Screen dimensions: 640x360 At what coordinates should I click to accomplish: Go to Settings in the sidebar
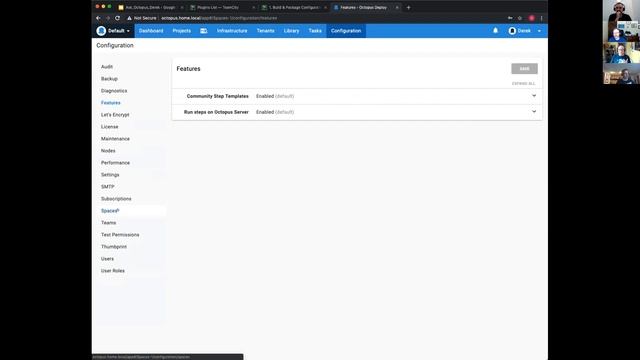click(110, 175)
